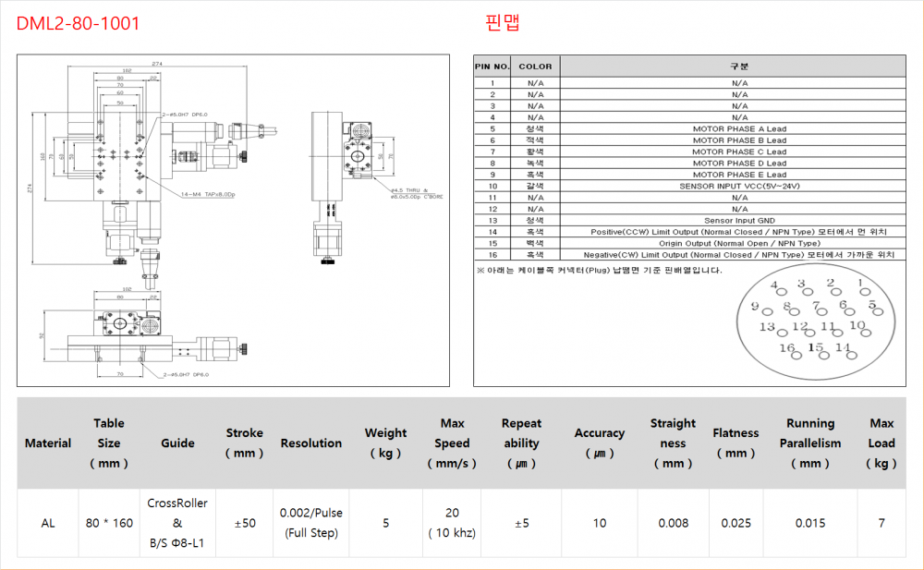The width and height of the screenshot is (924, 570).
Task: Click the Origin Output row text
Action: (x=739, y=243)
